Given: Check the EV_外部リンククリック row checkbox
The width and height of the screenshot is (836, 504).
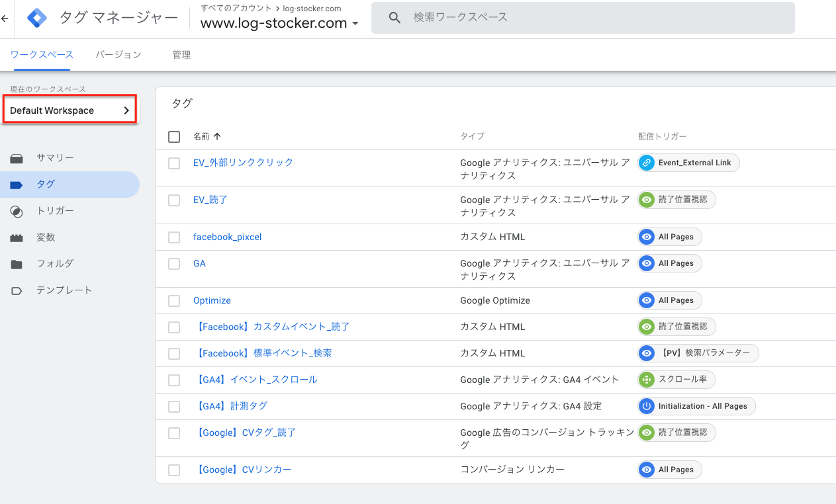Looking at the screenshot, I should click(174, 163).
